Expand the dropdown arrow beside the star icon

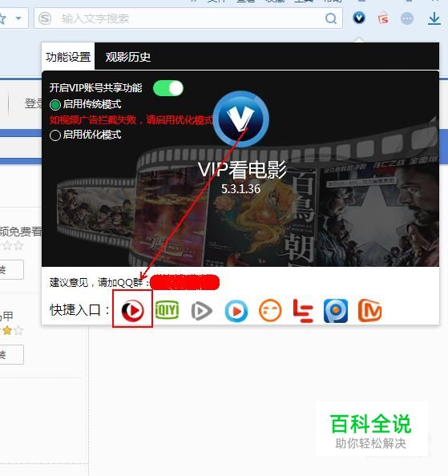(x=18, y=18)
